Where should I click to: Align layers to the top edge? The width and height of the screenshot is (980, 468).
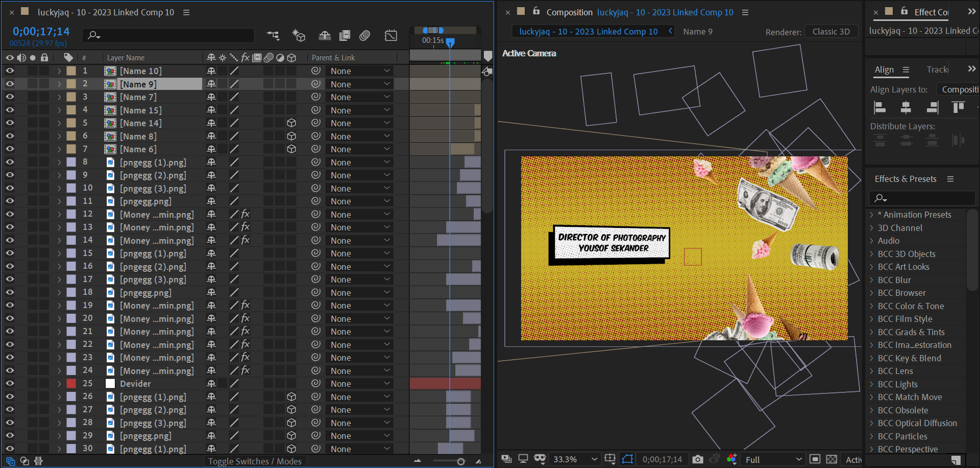pos(958,107)
